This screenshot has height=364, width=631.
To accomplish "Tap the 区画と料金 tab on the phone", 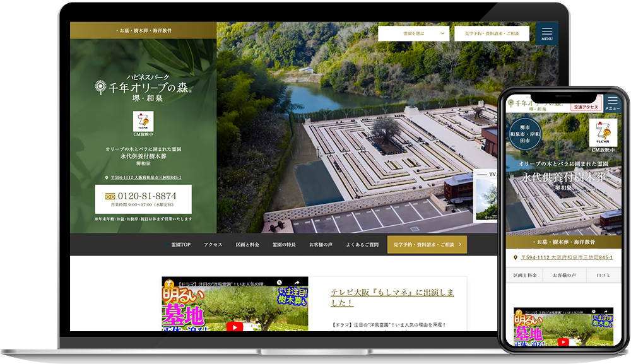I will click(525, 275).
